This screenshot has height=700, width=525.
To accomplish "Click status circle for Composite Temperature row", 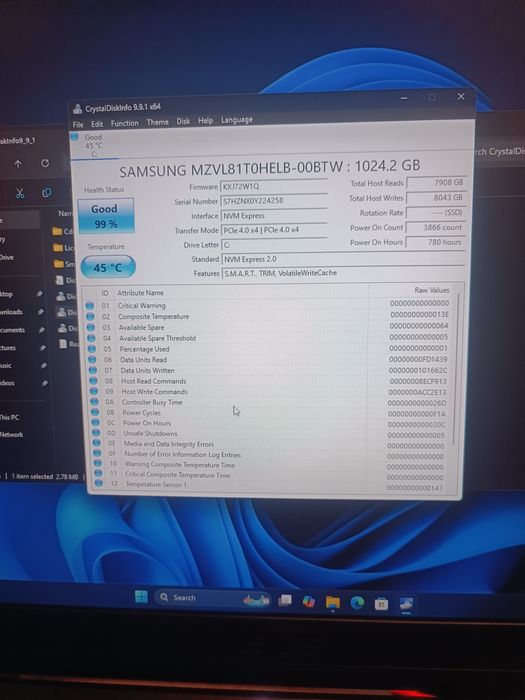I will [x=90, y=317].
